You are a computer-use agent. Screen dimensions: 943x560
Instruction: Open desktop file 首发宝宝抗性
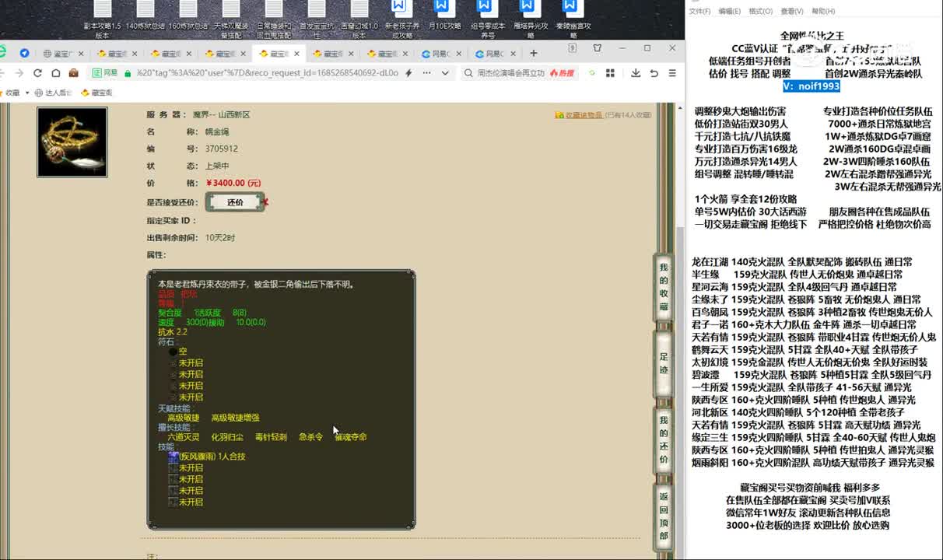click(x=317, y=19)
